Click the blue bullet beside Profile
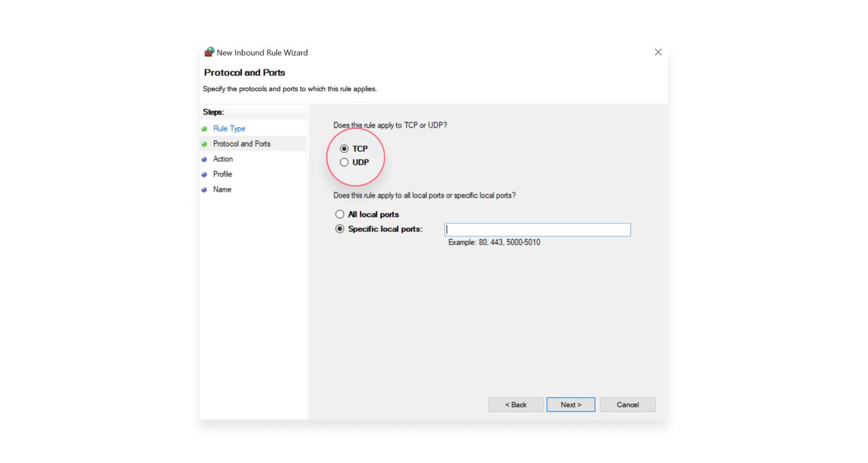868x463 pixels. pos(204,174)
